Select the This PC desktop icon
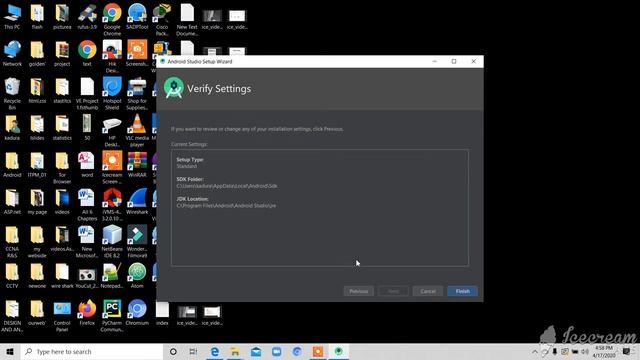640x360 pixels. tap(12, 17)
